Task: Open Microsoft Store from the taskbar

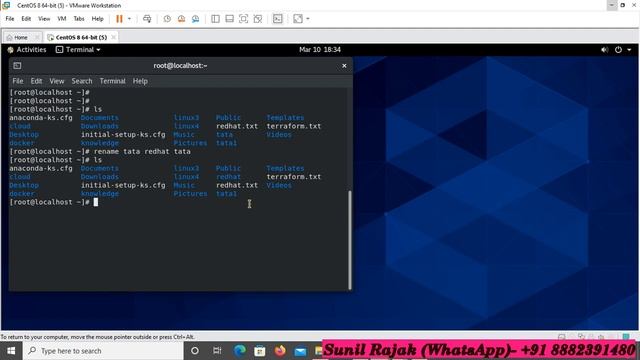Action: [260, 351]
